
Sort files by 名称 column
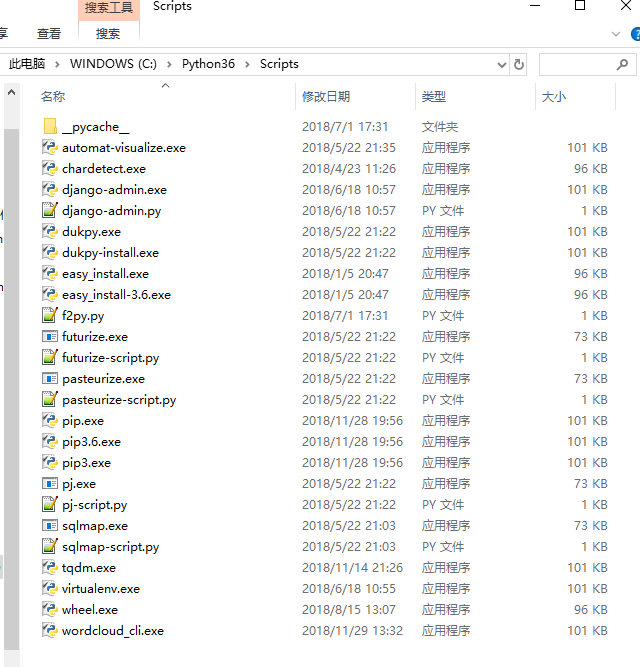[53, 97]
